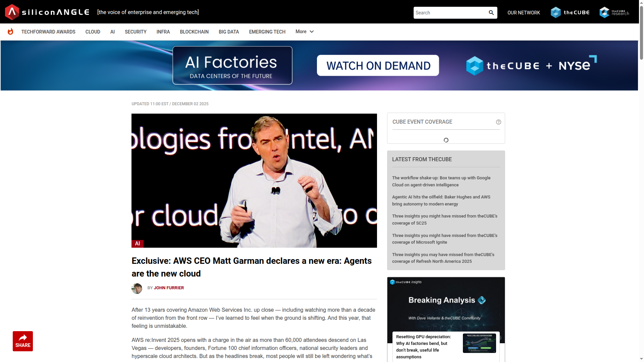Viewport: 644px width, 362px height.
Task: Open the OUR NETWORK menu
Action: pyautogui.click(x=524, y=13)
